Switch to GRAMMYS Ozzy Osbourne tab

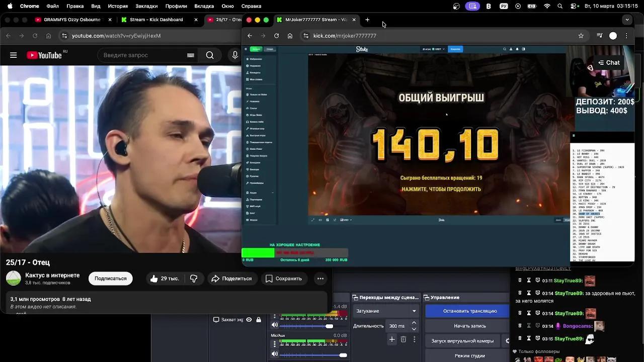[73, 20]
